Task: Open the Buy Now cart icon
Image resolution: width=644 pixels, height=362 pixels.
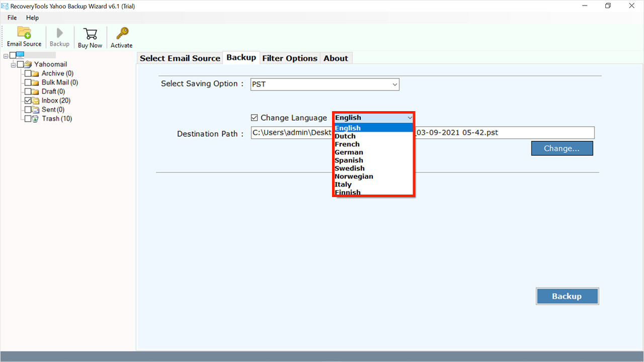Action: coord(90,34)
